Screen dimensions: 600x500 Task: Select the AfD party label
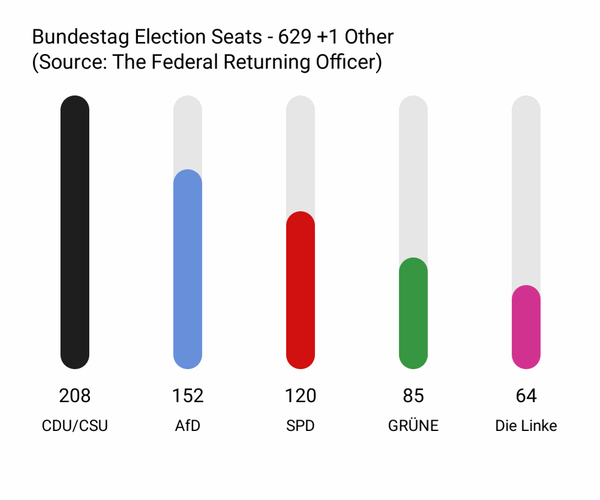188,426
